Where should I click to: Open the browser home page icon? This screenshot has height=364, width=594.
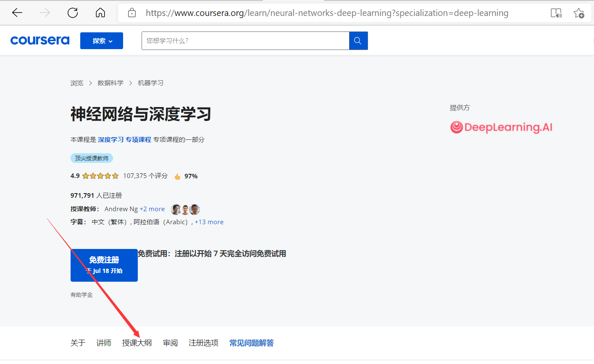(x=100, y=13)
